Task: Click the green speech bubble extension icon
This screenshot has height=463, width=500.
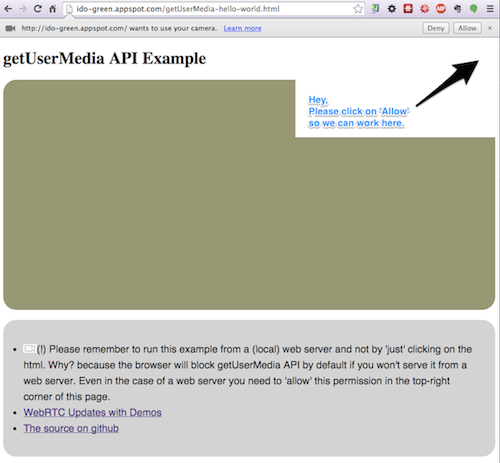Action: click(473, 9)
